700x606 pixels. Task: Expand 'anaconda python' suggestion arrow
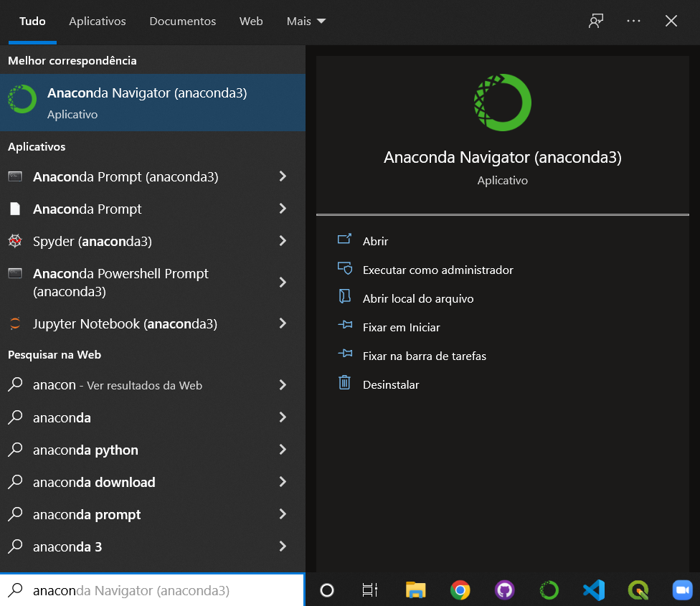click(283, 450)
